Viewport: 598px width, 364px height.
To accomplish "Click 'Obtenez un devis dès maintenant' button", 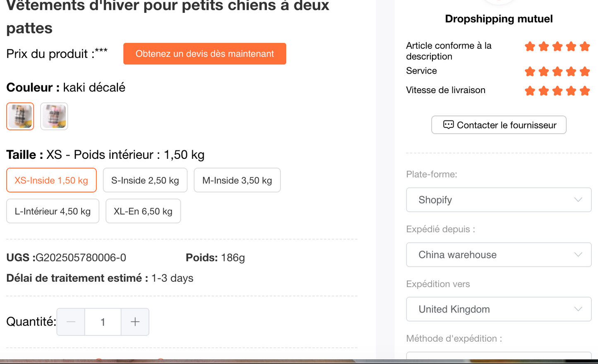I will 204,54.
